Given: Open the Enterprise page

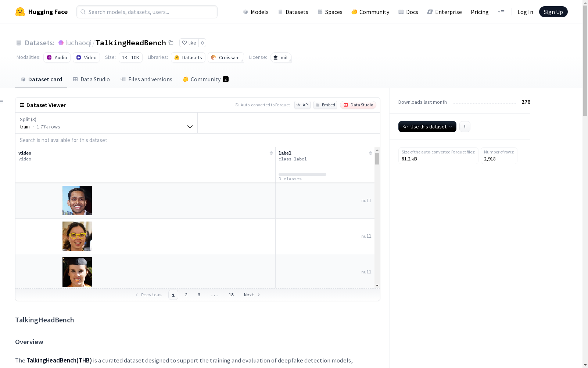Looking at the screenshot, I should (x=444, y=12).
